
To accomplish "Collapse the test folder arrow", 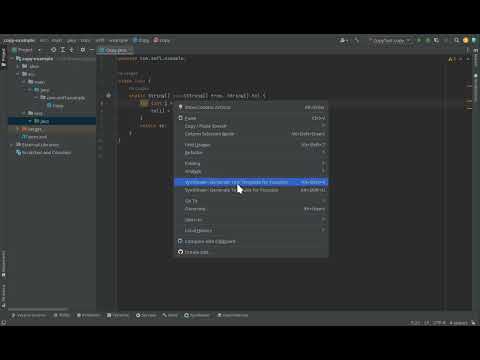I will coord(24,113).
